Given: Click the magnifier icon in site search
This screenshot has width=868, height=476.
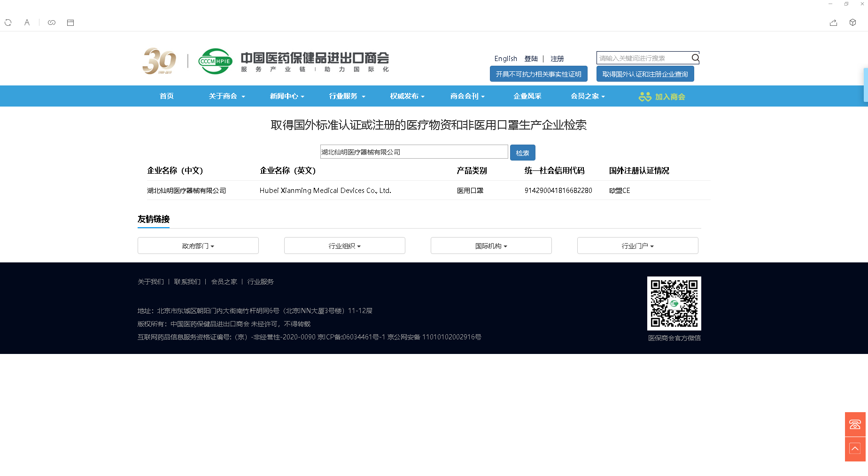Looking at the screenshot, I should point(695,58).
